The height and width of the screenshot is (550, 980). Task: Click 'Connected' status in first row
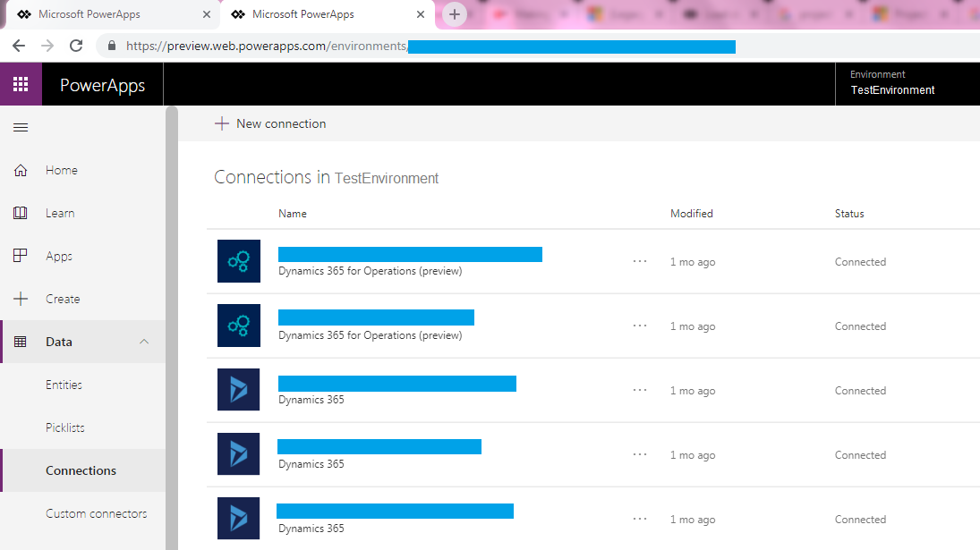pos(860,261)
